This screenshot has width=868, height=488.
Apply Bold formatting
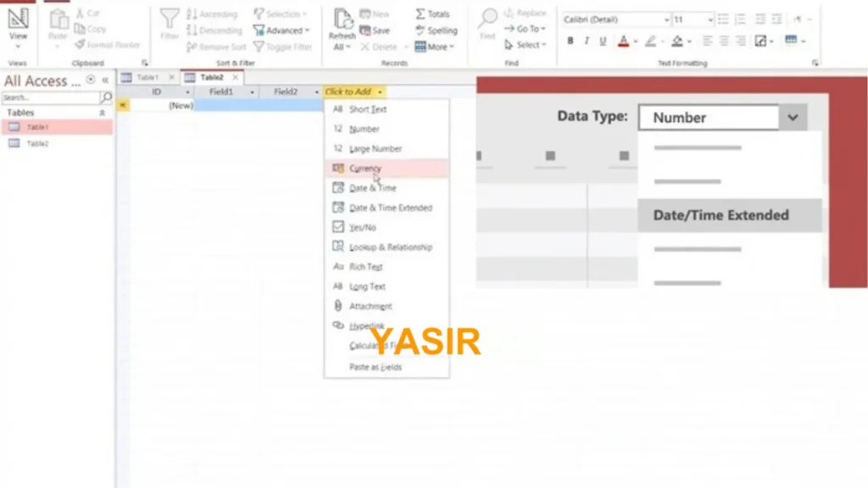point(570,41)
